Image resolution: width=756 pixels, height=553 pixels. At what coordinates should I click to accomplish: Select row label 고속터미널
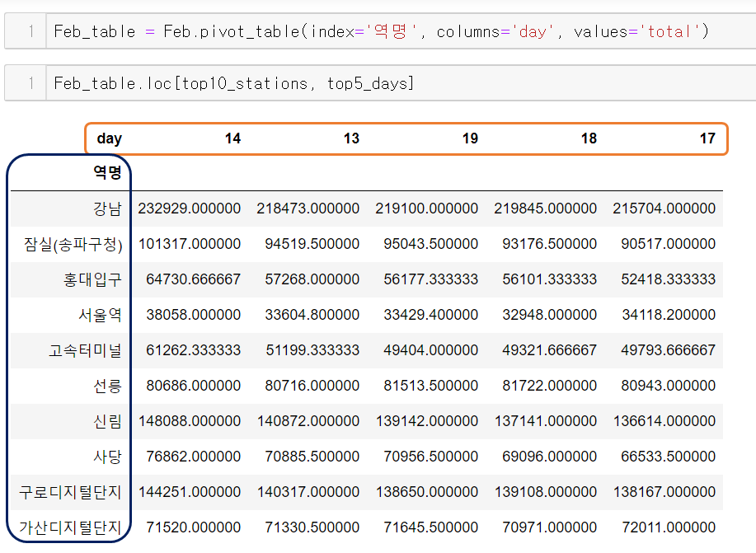point(86,350)
